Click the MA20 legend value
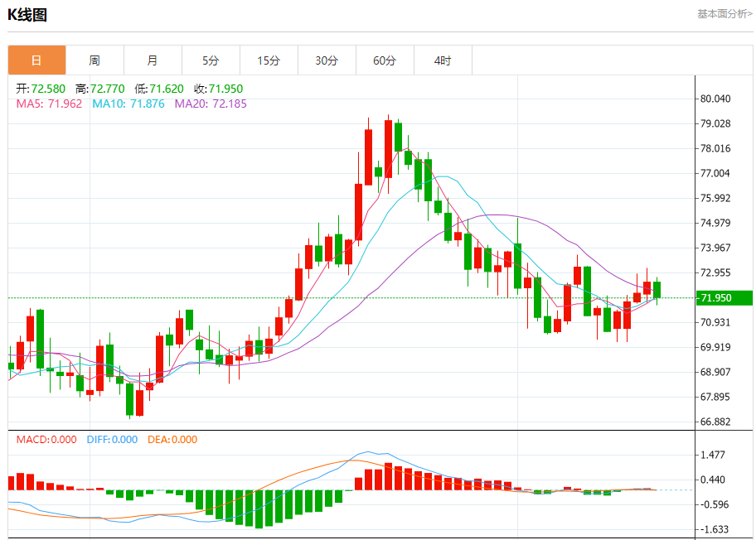 pos(210,104)
